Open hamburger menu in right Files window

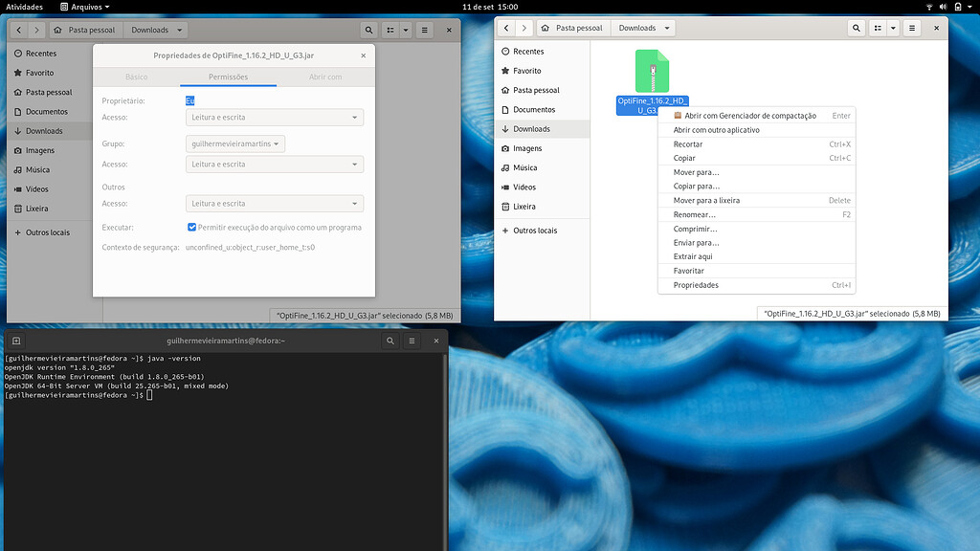[912, 28]
